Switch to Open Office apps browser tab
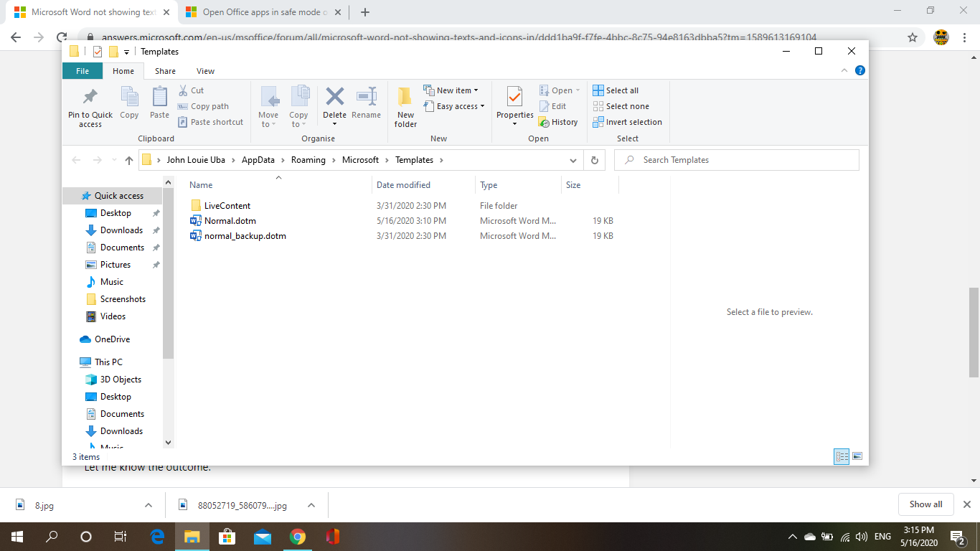The width and height of the screenshot is (980, 551). 265,12
